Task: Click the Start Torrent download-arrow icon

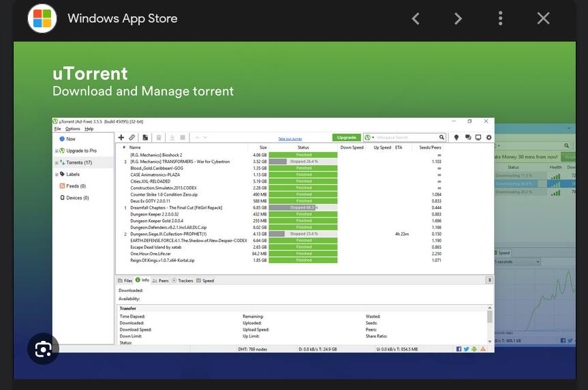Action: click(x=172, y=137)
